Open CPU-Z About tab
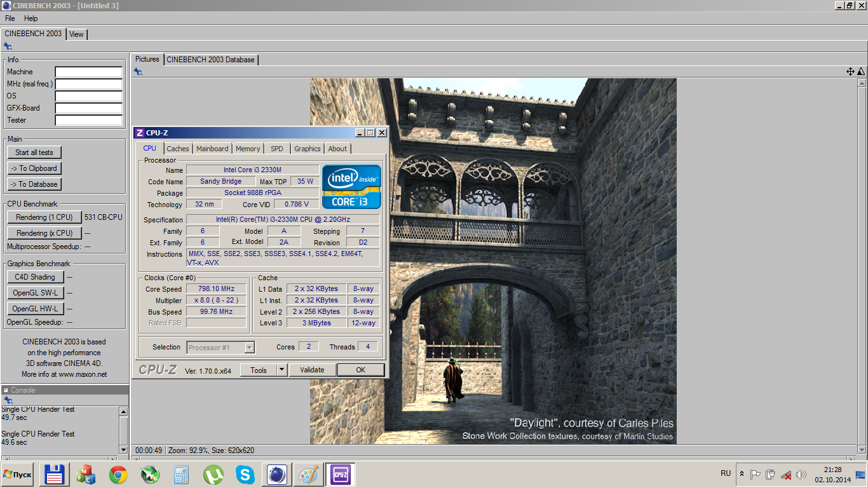Image resolution: width=868 pixels, height=488 pixels. point(338,149)
